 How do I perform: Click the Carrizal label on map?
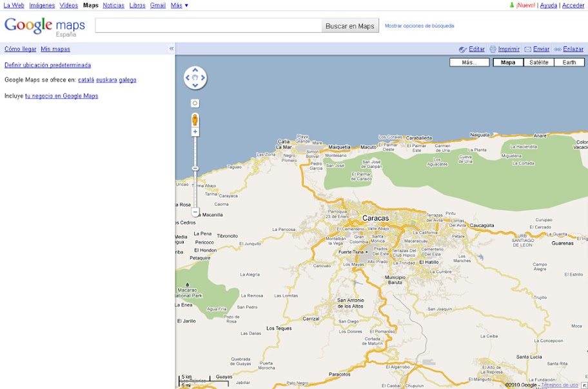(x=311, y=319)
